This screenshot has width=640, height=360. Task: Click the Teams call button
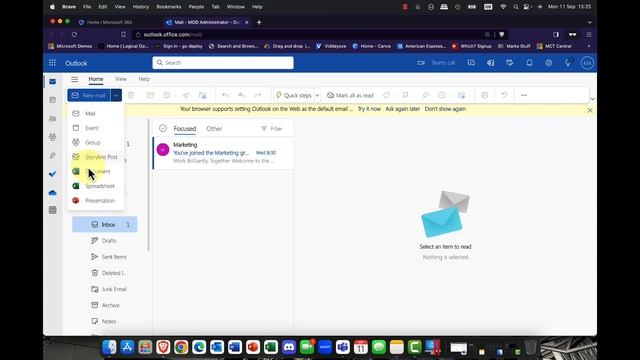tap(436, 63)
